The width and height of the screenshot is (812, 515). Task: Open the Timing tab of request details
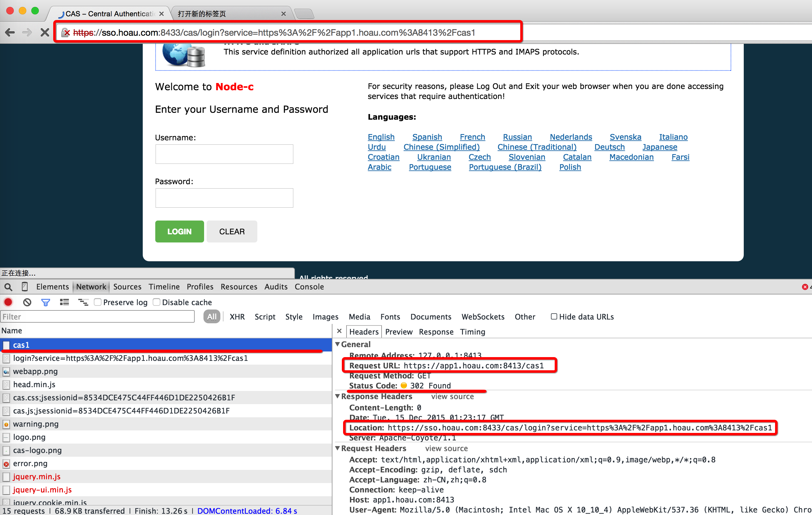[472, 332]
